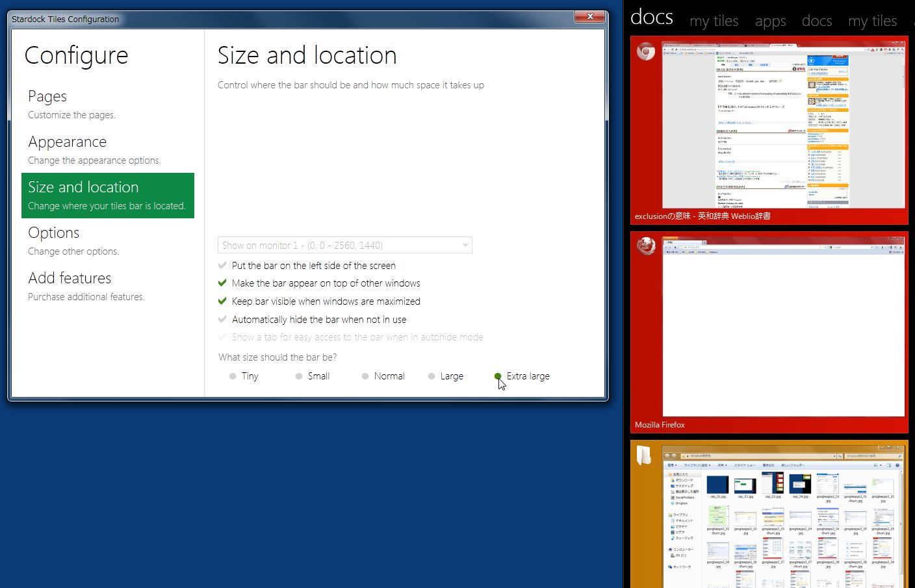Click the folder icon on the Explorer tile
915x588 pixels.
click(x=644, y=455)
